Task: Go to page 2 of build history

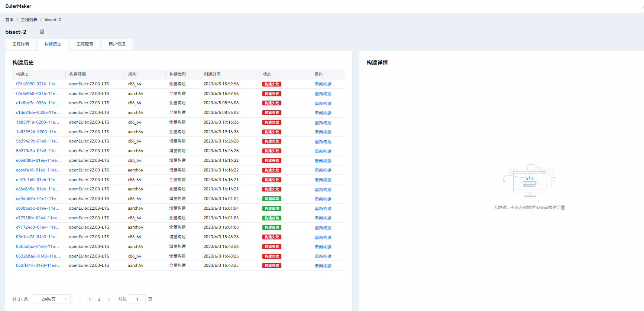Action: click(99, 299)
